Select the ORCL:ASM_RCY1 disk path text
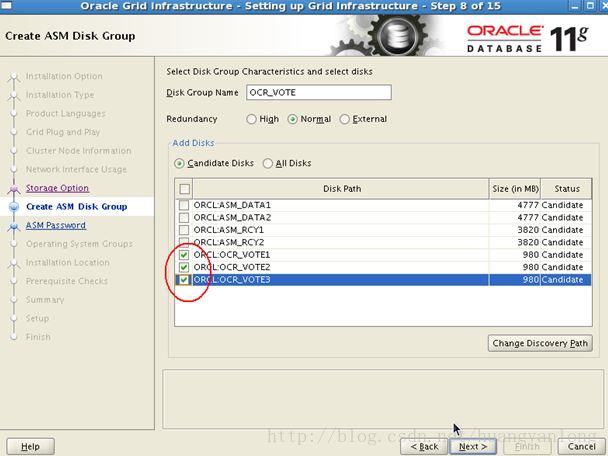The width and height of the screenshot is (608, 456). pos(228,230)
